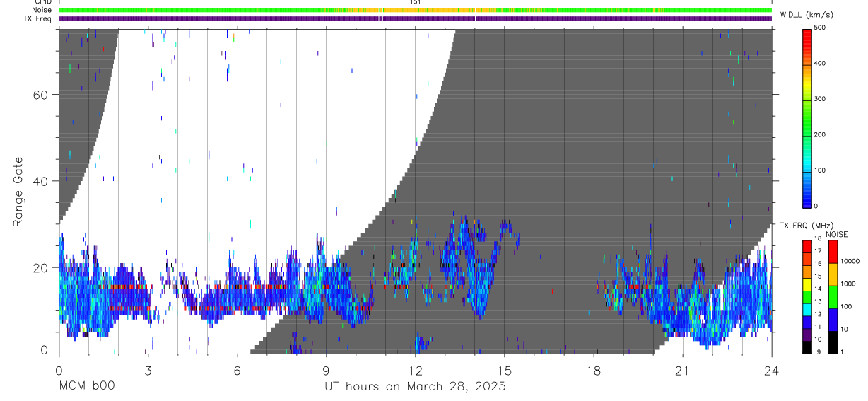Click the '1000' NOISE tick label

848,284
